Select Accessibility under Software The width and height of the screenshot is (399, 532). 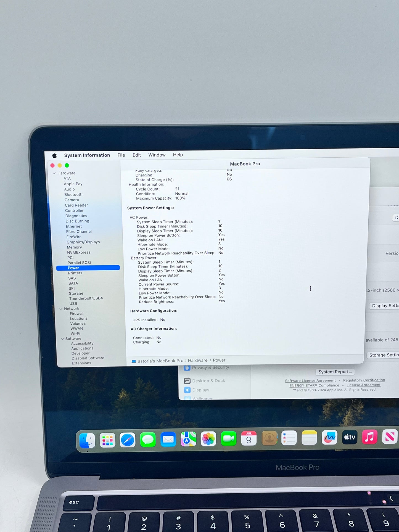[x=82, y=344]
